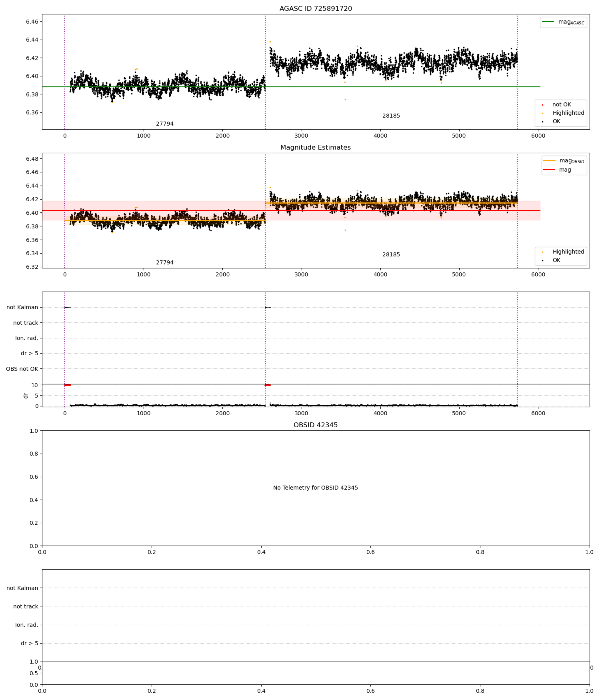Click the 28185 label in Magnitude Estimates plot
Viewport: 600px width, 700px height.
(x=391, y=255)
